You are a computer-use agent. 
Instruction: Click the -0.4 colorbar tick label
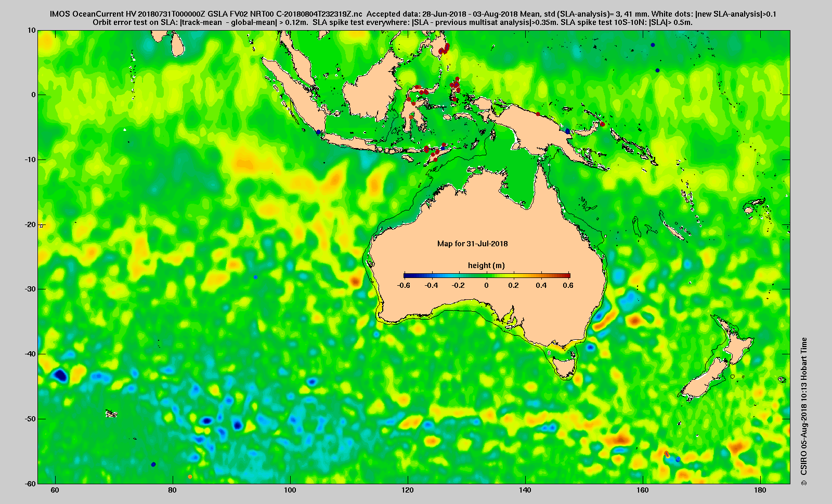coord(431,285)
